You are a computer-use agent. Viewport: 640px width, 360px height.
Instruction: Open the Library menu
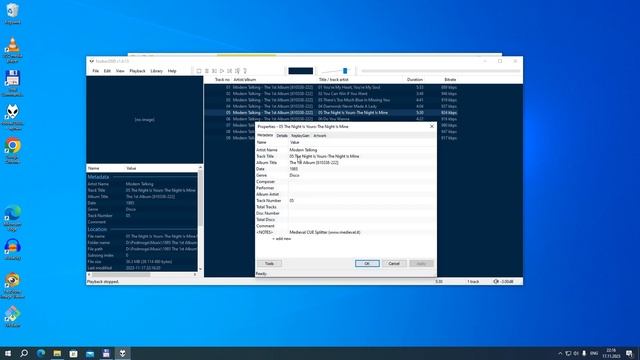click(x=157, y=71)
